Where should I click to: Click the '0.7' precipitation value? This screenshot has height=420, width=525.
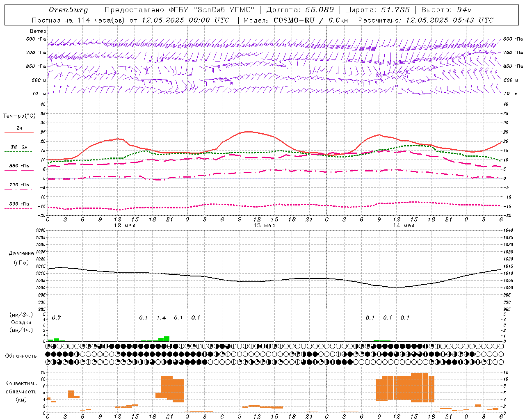[x=57, y=317]
